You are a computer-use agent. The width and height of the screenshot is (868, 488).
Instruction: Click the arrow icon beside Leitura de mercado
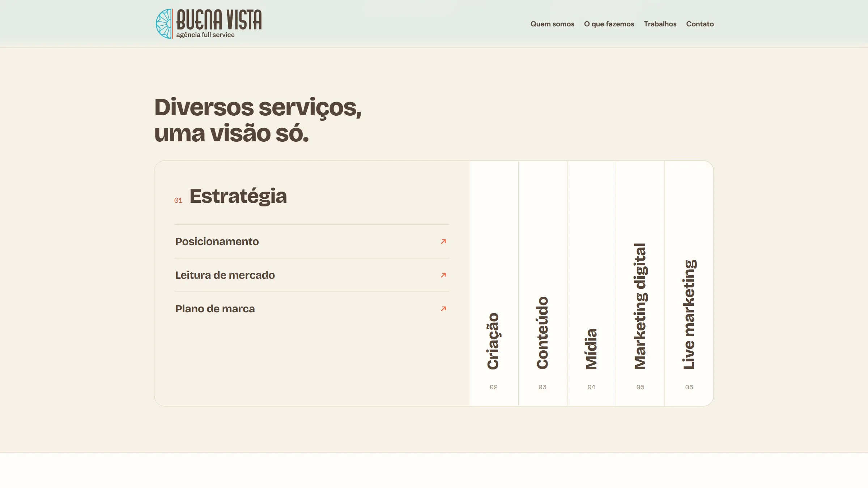[443, 275]
